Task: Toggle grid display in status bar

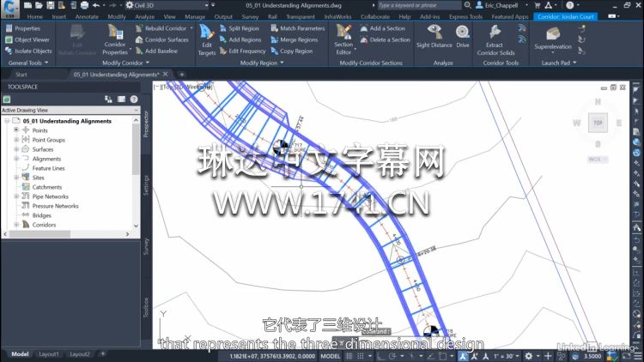Action: tap(349, 356)
